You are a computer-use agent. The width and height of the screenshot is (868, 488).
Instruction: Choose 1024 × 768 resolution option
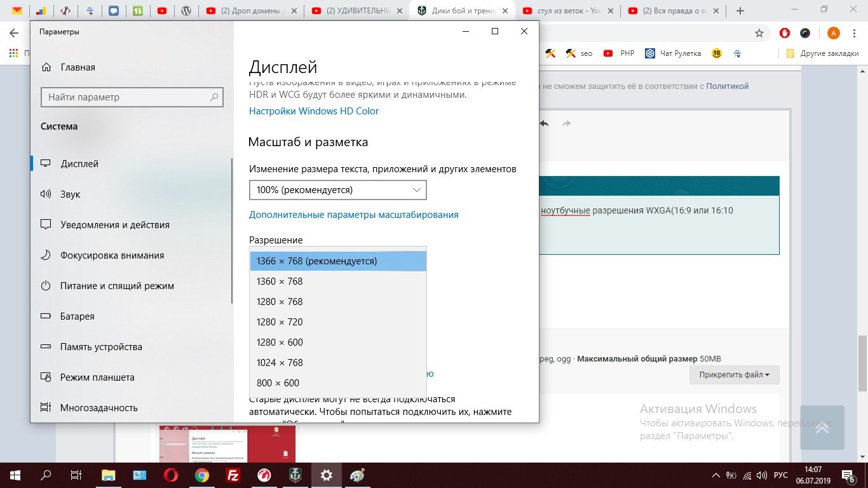point(338,363)
